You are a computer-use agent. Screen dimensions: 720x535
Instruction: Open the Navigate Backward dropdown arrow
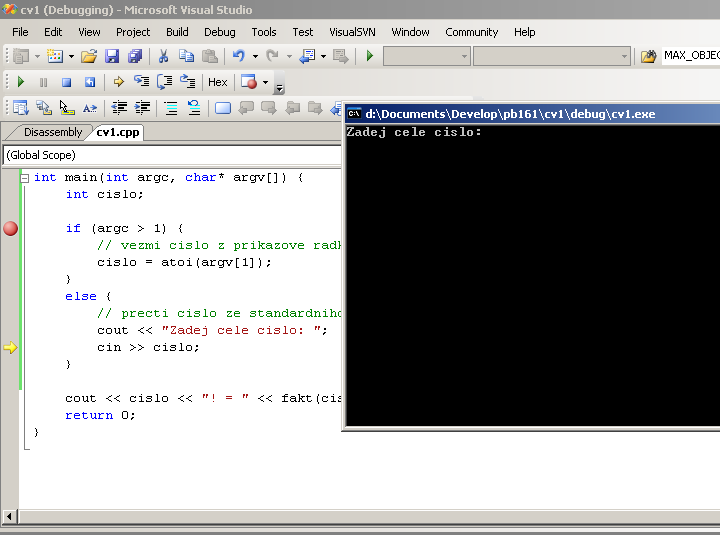(x=323, y=56)
